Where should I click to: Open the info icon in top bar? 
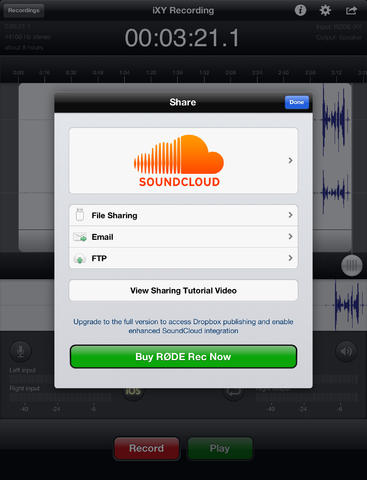[x=300, y=10]
